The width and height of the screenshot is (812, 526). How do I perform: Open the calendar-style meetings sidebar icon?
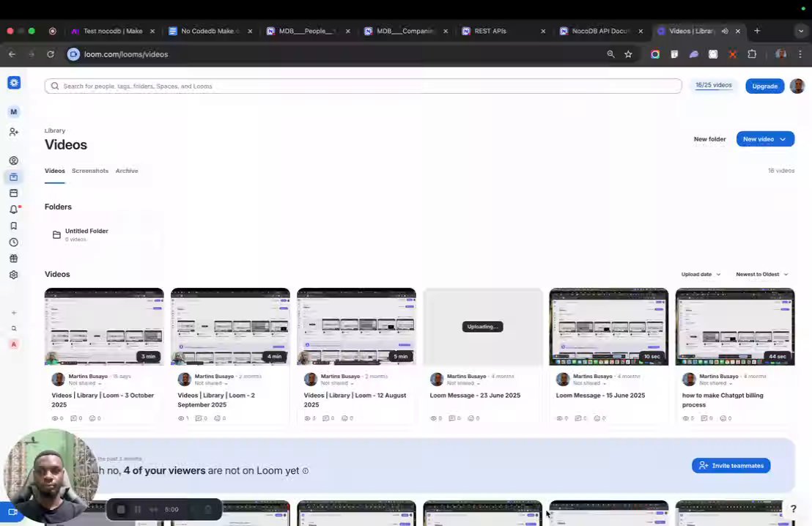click(14, 193)
